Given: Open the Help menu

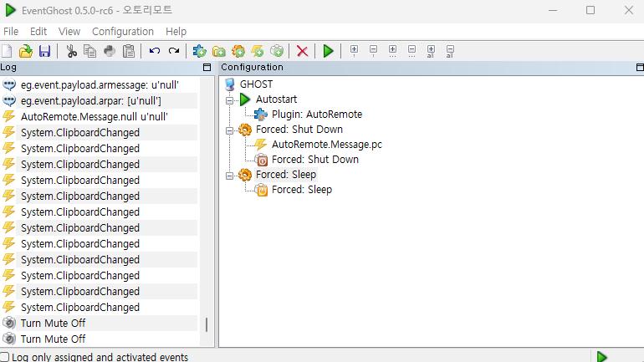Looking at the screenshot, I should tap(176, 31).
